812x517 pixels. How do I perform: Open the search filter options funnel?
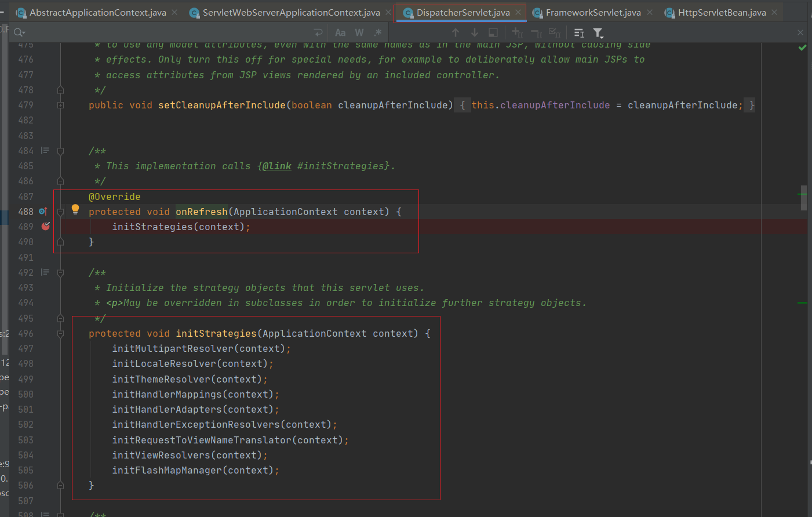point(598,33)
